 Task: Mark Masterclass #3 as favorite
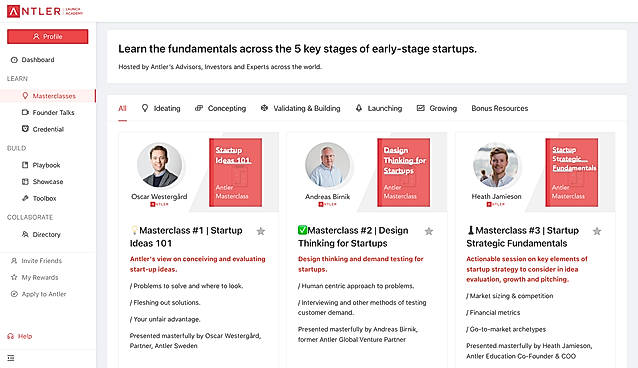pos(597,231)
